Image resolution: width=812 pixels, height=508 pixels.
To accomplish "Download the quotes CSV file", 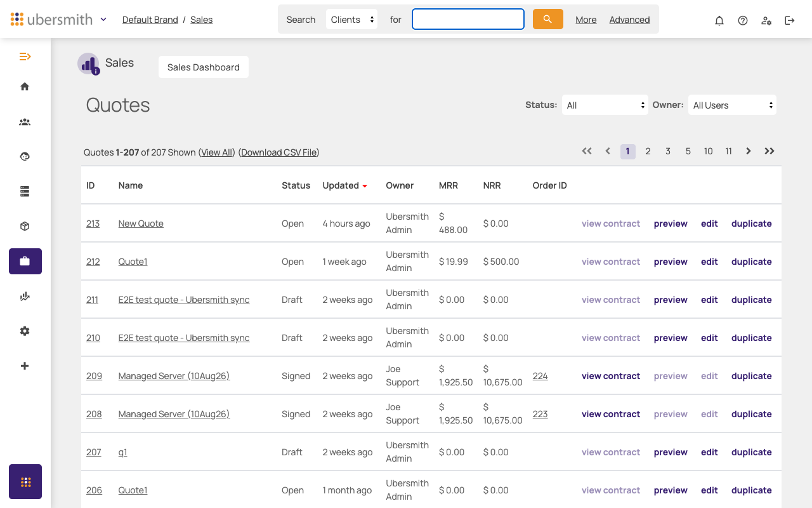I will [279, 152].
